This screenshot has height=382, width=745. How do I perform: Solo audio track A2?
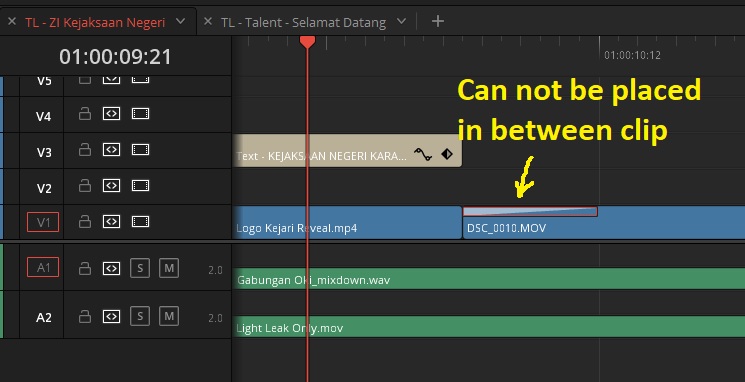pos(140,316)
